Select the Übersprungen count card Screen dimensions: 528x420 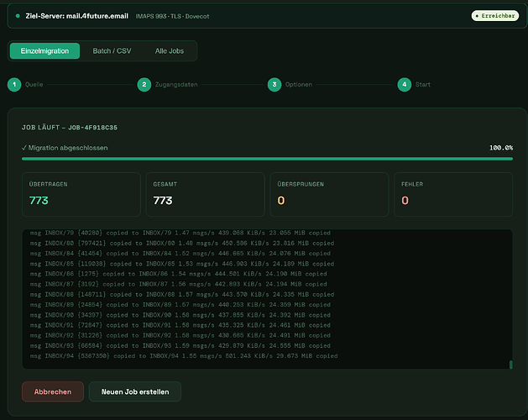[x=328, y=194]
